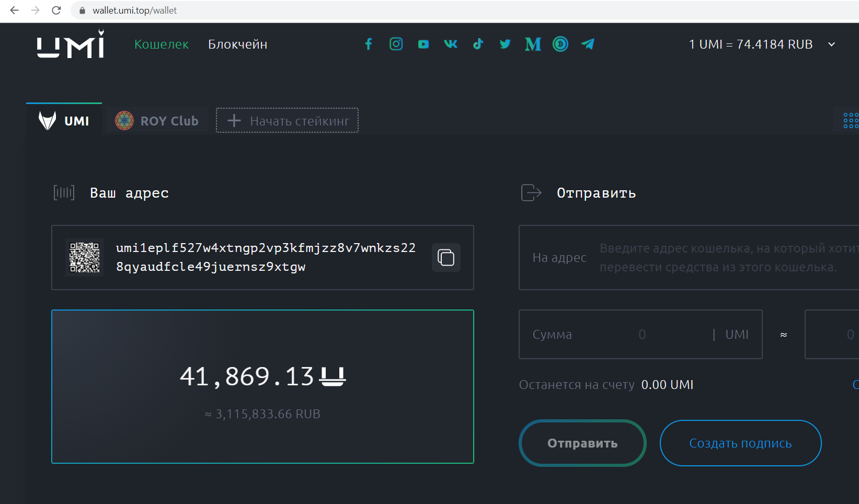This screenshot has width=859, height=504.
Task: Open the Блокчейн menu item
Action: pyautogui.click(x=238, y=44)
